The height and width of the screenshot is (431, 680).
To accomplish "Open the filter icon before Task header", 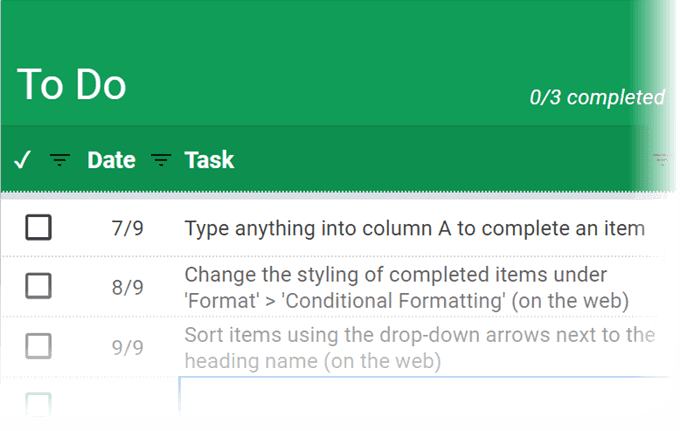I will point(161,160).
